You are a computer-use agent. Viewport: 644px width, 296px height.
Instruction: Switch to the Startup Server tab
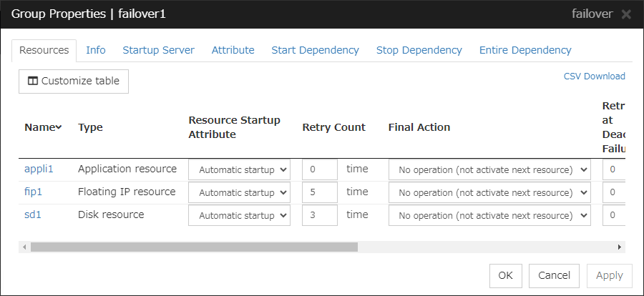(x=158, y=50)
